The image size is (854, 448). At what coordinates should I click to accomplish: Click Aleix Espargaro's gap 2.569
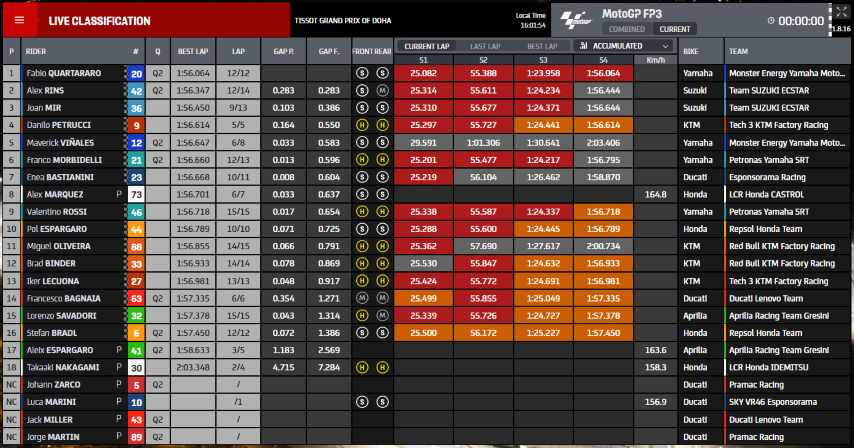click(329, 350)
